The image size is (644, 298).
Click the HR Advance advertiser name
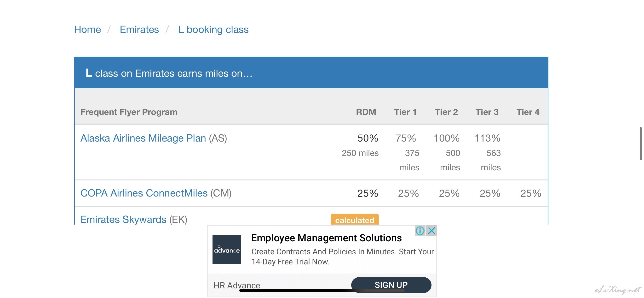tap(237, 285)
